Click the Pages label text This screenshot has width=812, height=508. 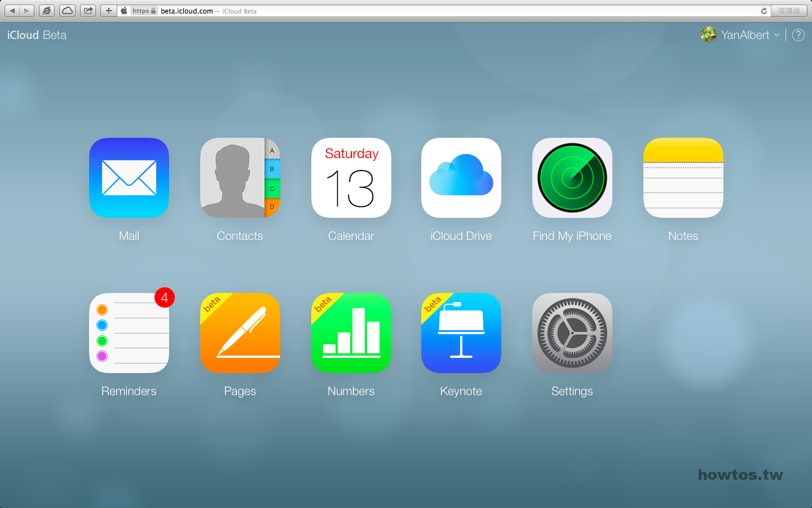click(240, 391)
